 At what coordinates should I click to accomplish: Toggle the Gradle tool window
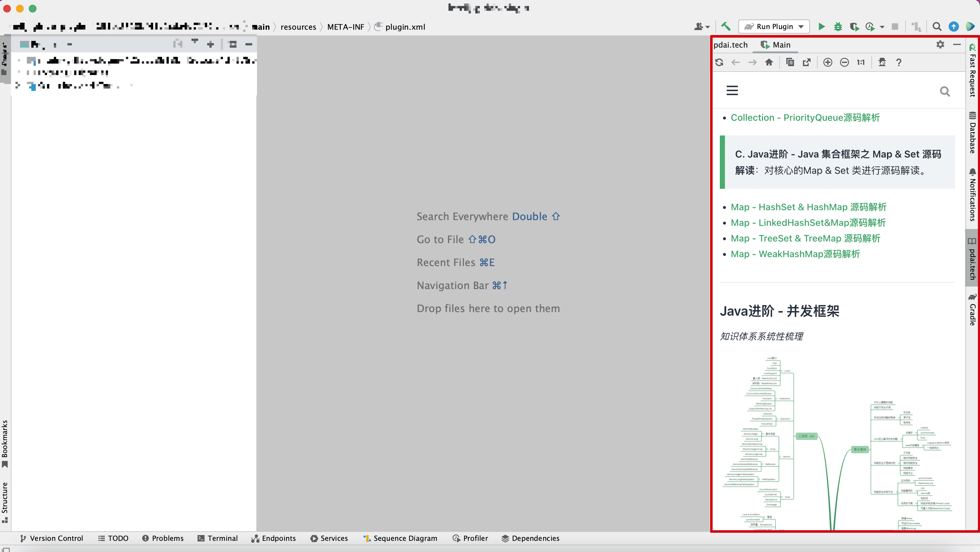(972, 310)
